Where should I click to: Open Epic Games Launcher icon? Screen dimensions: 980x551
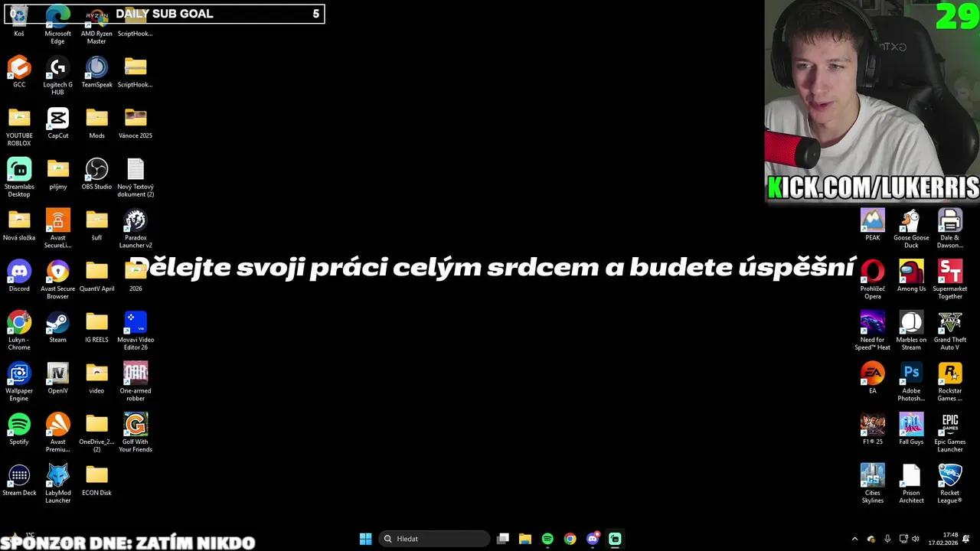click(x=950, y=424)
